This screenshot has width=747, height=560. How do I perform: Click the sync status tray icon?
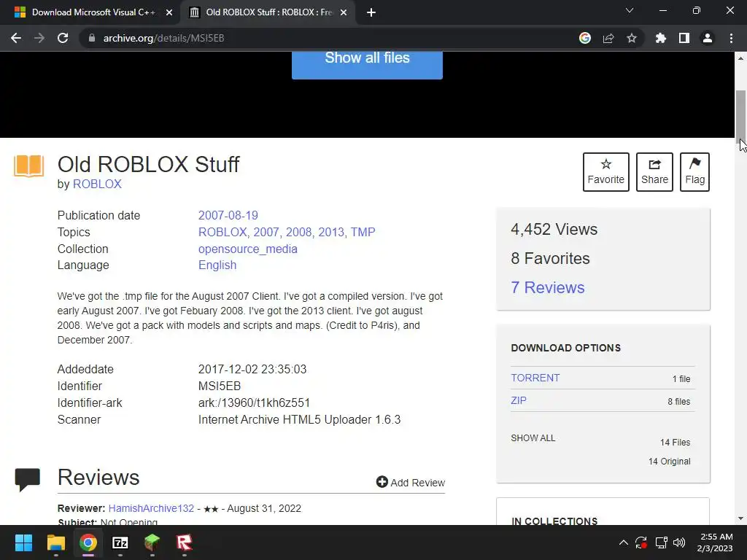(x=641, y=542)
